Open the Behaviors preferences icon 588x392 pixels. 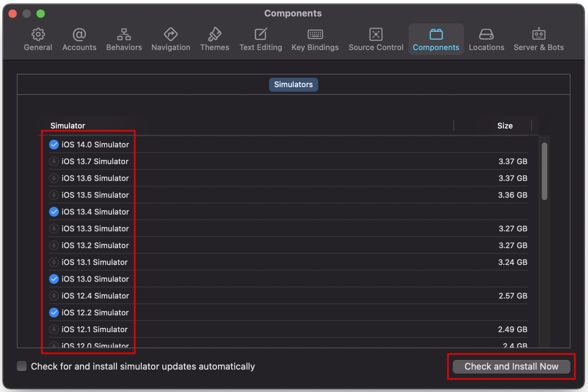(x=124, y=34)
